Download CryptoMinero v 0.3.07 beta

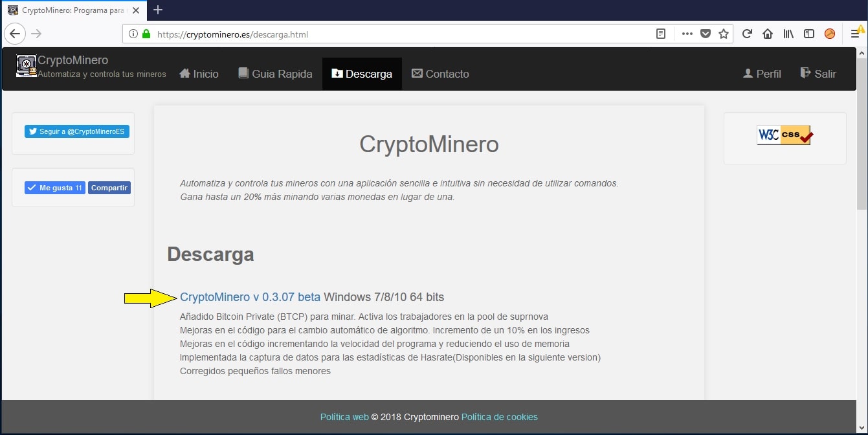(x=250, y=296)
